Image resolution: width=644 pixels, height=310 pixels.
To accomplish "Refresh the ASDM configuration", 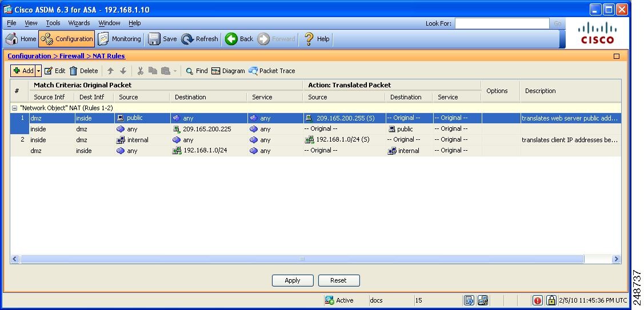I will (x=199, y=39).
